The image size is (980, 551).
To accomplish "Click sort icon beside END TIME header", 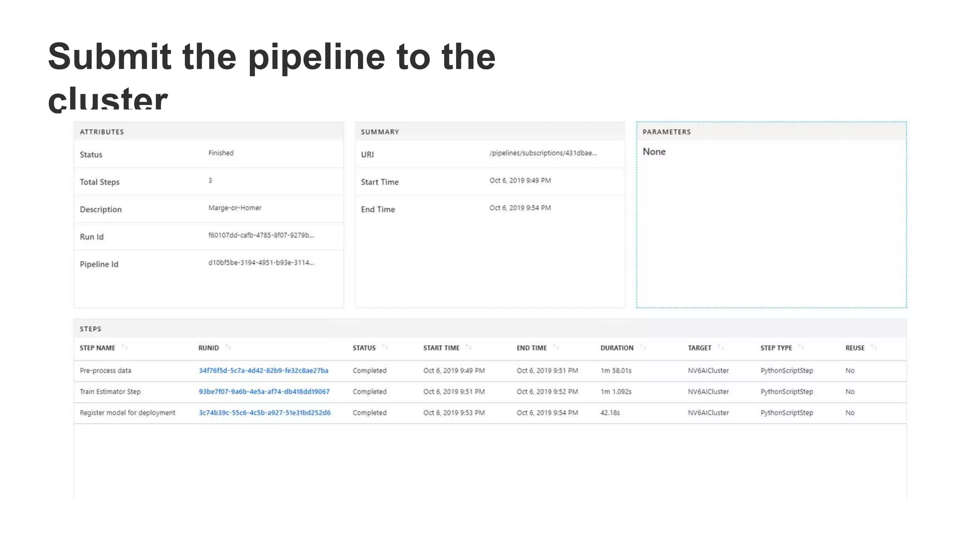I will click(556, 347).
